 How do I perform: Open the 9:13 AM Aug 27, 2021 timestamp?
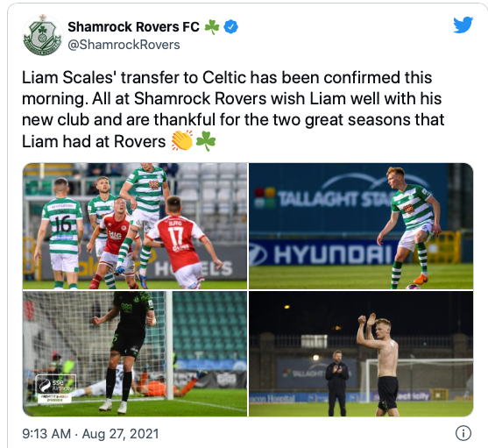pyautogui.click(x=90, y=434)
